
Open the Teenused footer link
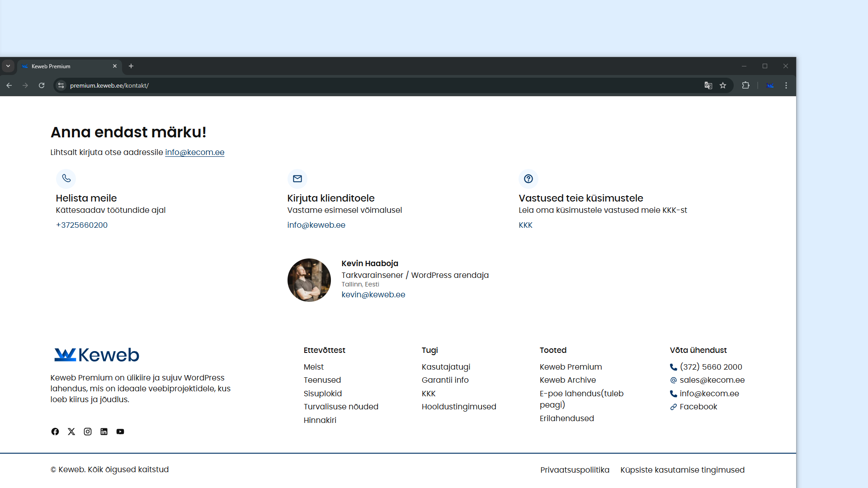(x=322, y=380)
